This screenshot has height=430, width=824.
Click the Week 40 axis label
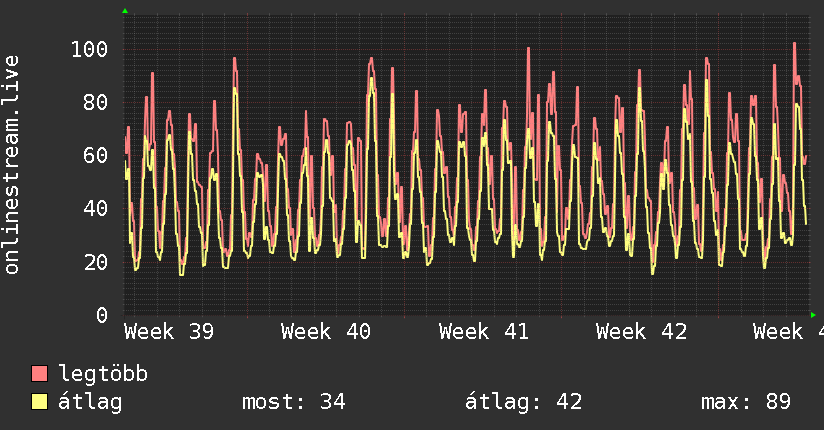pos(326,332)
